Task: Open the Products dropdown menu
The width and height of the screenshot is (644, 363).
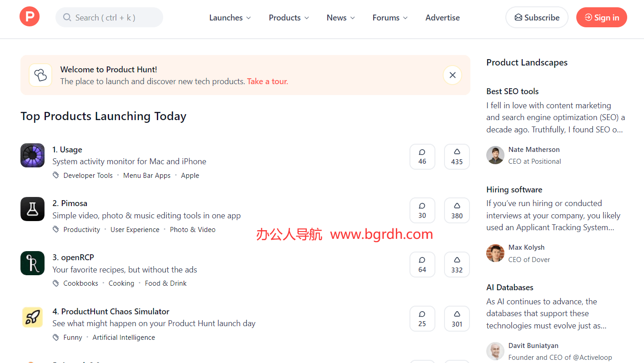Action: pyautogui.click(x=288, y=17)
